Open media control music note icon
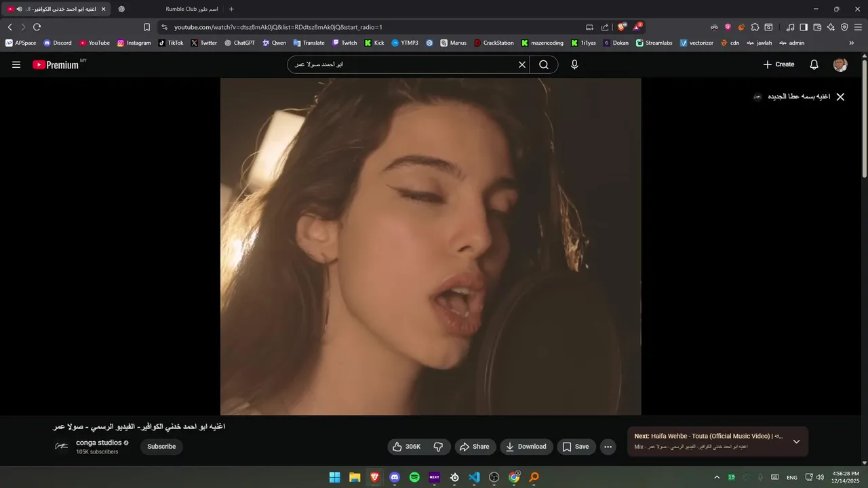 (790, 27)
